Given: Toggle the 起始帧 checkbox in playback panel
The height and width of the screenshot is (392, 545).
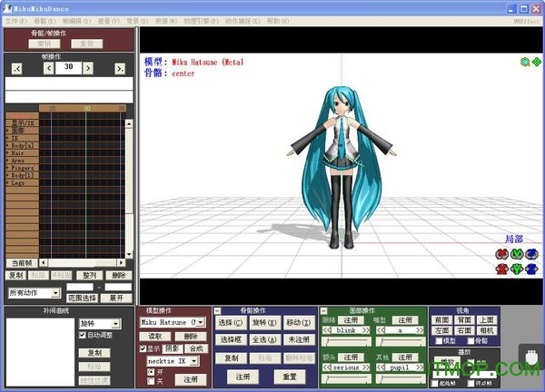Looking at the screenshot, I should click(x=435, y=383).
